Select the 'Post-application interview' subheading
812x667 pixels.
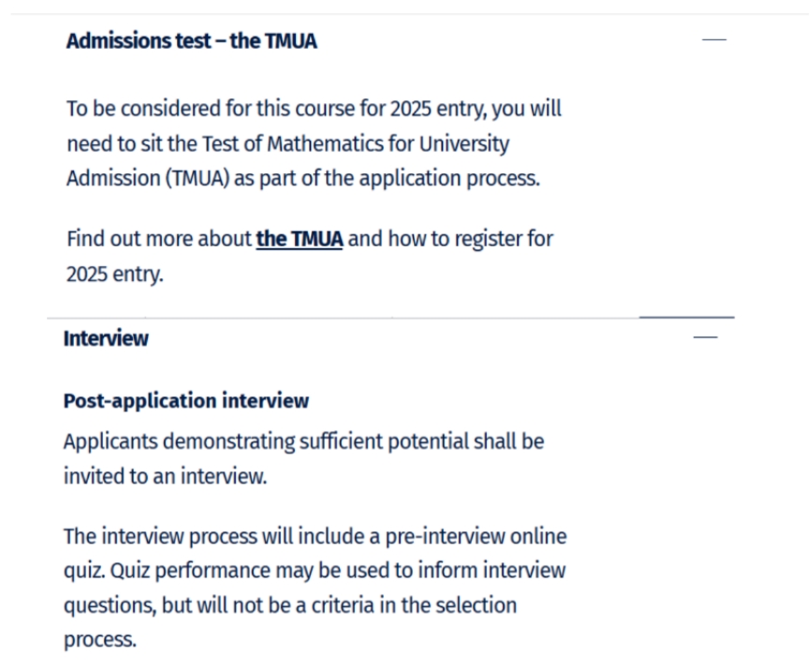click(x=186, y=401)
